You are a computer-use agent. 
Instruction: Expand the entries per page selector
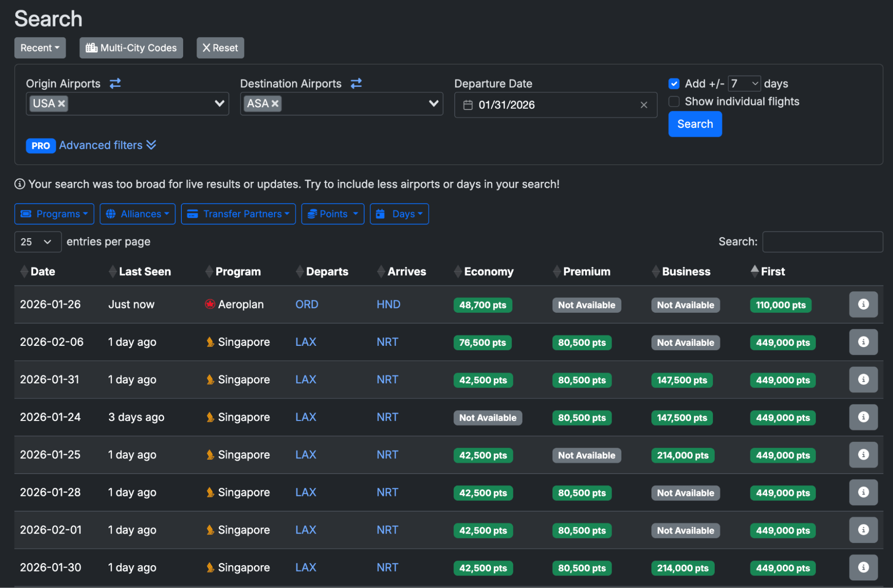point(38,242)
